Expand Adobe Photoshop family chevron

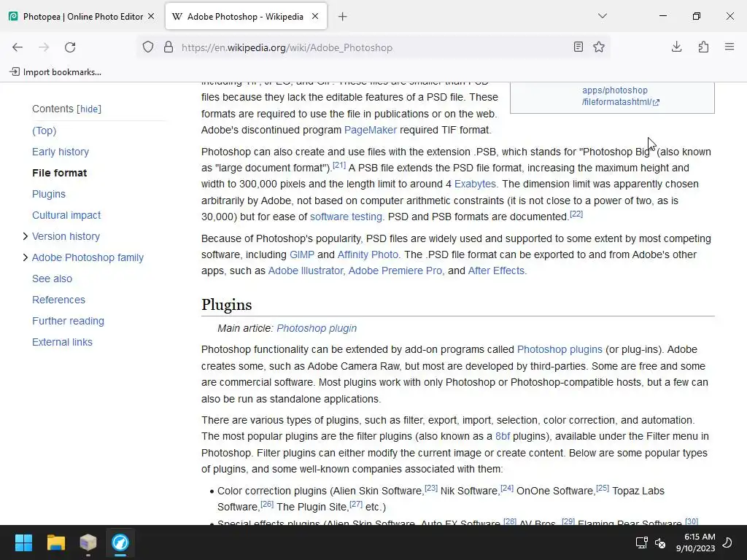pos(26,257)
